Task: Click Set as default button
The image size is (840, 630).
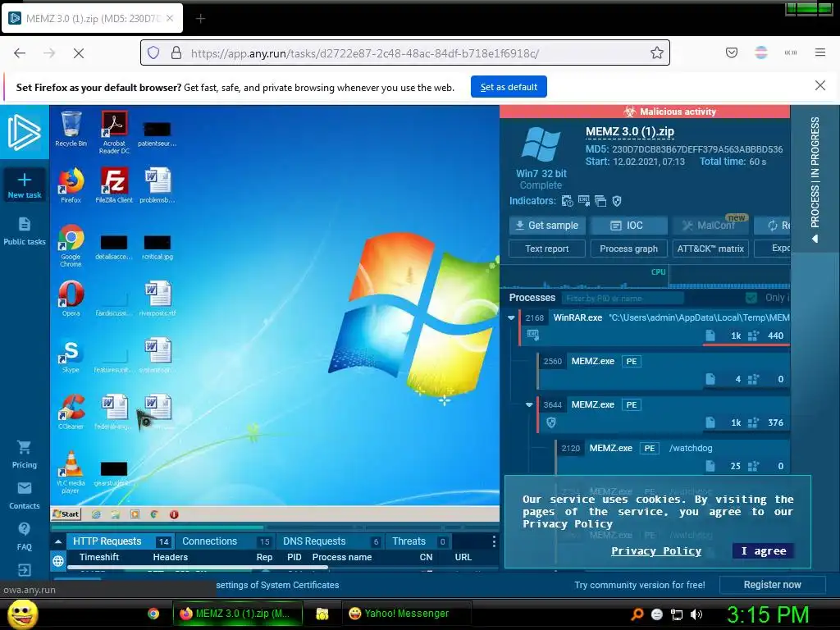Action: coord(509,87)
